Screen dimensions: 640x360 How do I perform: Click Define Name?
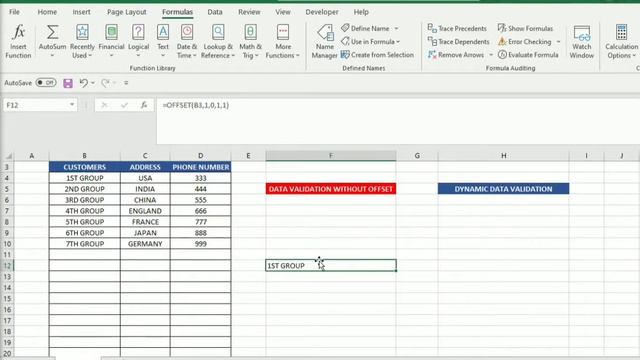(x=365, y=28)
